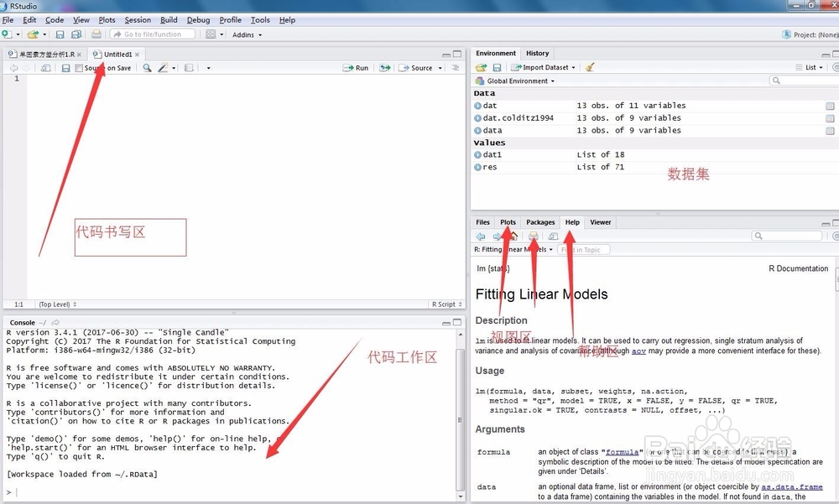Viewport: 839px width, 504px height.
Task: Open the New File dropdown arrow
Action: coord(18,34)
